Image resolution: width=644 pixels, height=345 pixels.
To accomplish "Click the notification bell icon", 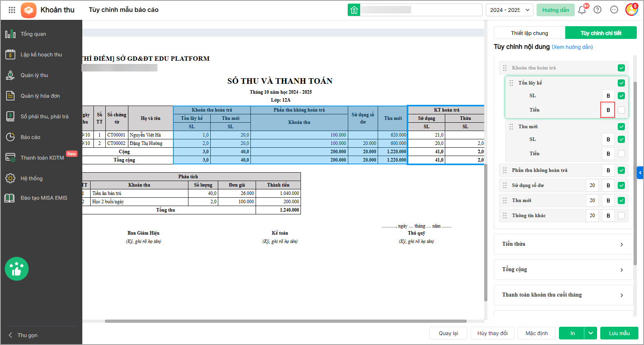I will coord(582,10).
